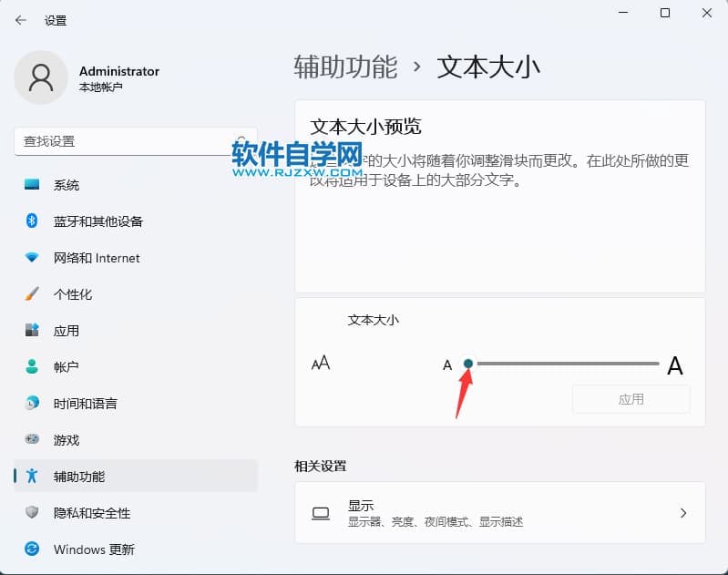Click the Administrator account avatar
This screenshot has width=728, height=575.
pyautogui.click(x=41, y=77)
